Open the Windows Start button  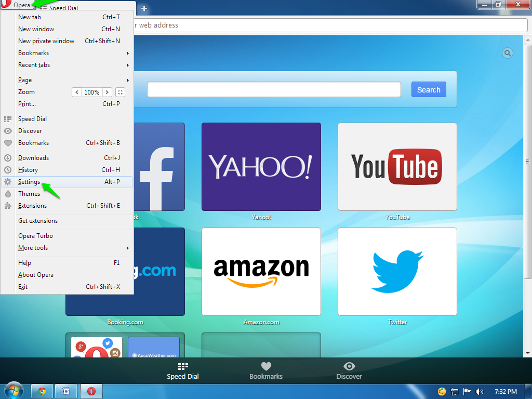[x=14, y=391]
